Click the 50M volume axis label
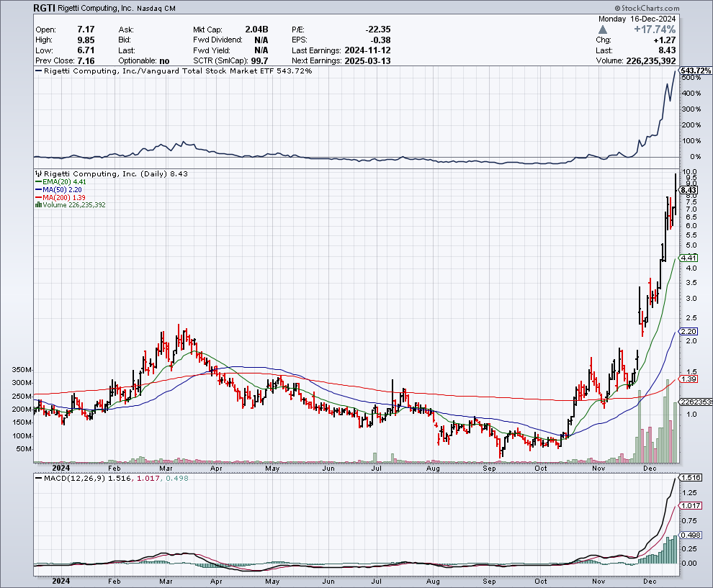713x588 pixels. (x=24, y=449)
